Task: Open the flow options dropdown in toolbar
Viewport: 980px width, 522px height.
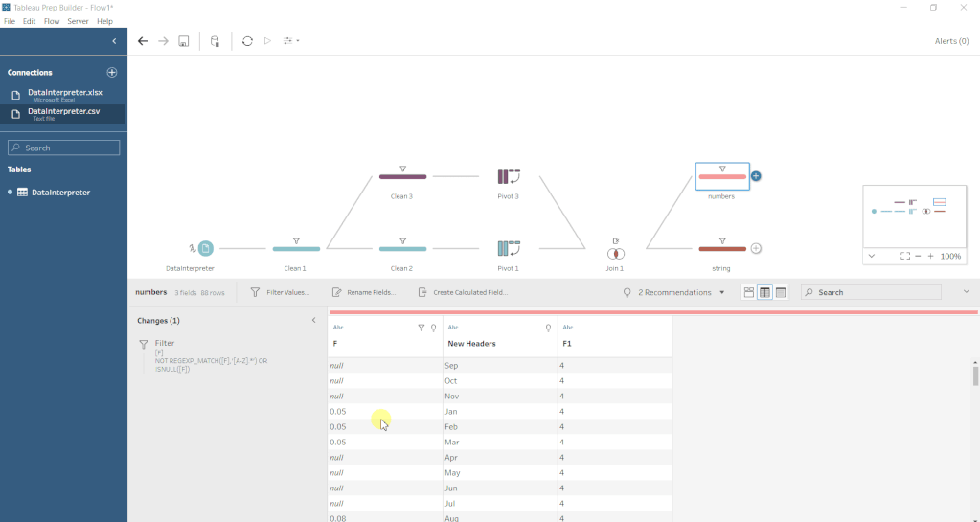Action: coord(290,41)
